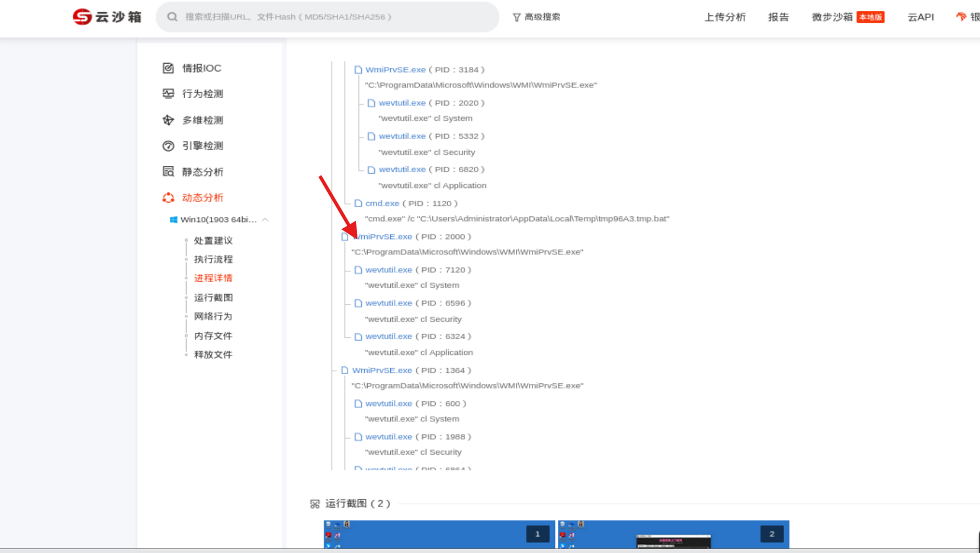Click the 静态分析 sidebar label
The width and height of the screenshot is (980, 553).
203,172
